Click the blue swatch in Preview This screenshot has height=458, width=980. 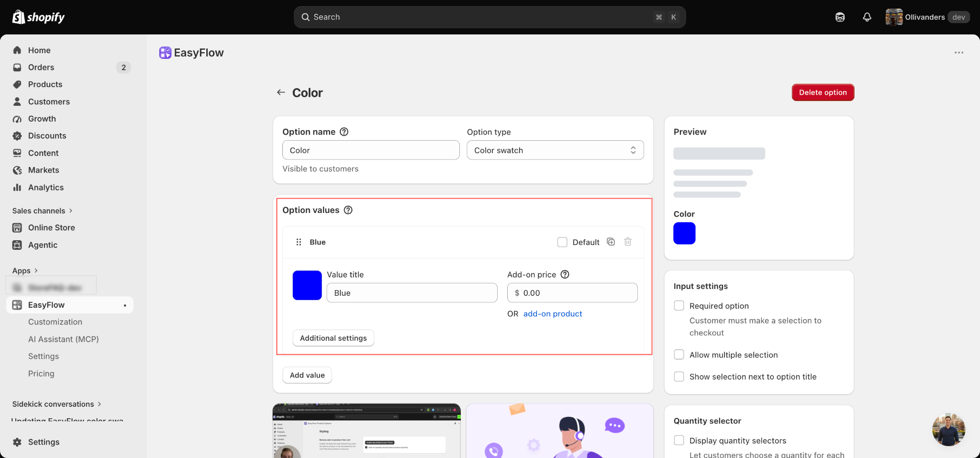[684, 234]
